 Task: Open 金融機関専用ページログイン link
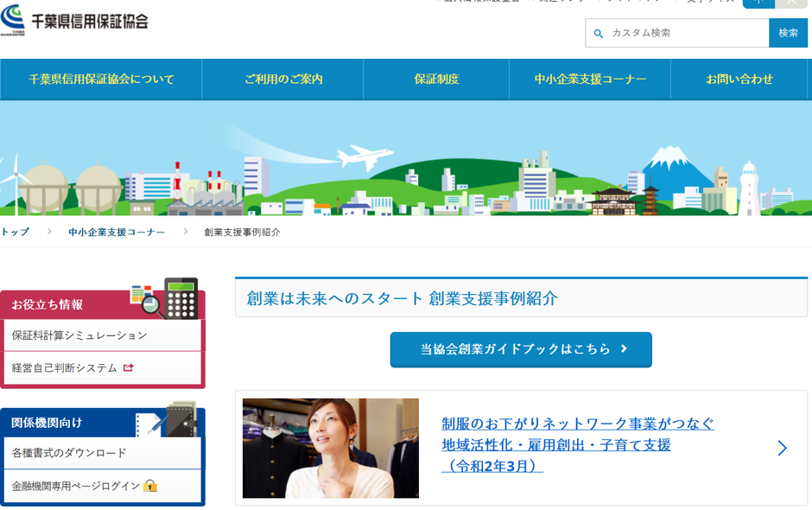tap(103, 486)
